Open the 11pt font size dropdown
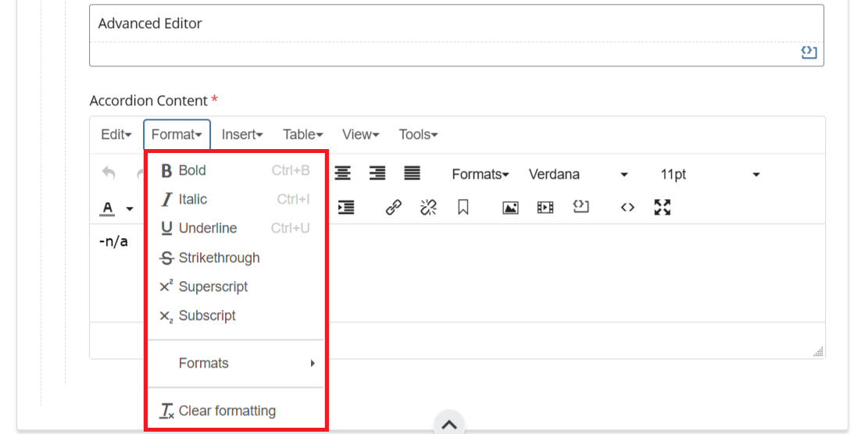 pos(709,174)
